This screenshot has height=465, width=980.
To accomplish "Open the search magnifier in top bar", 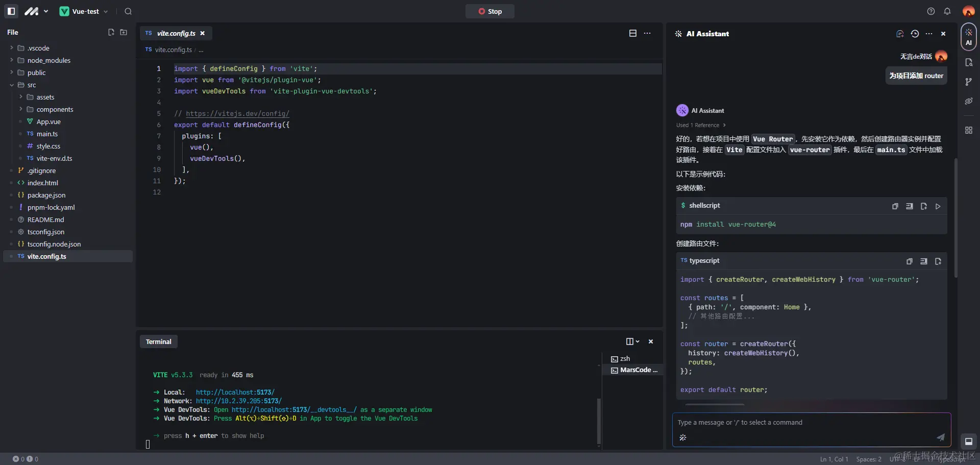I will 128,11.
